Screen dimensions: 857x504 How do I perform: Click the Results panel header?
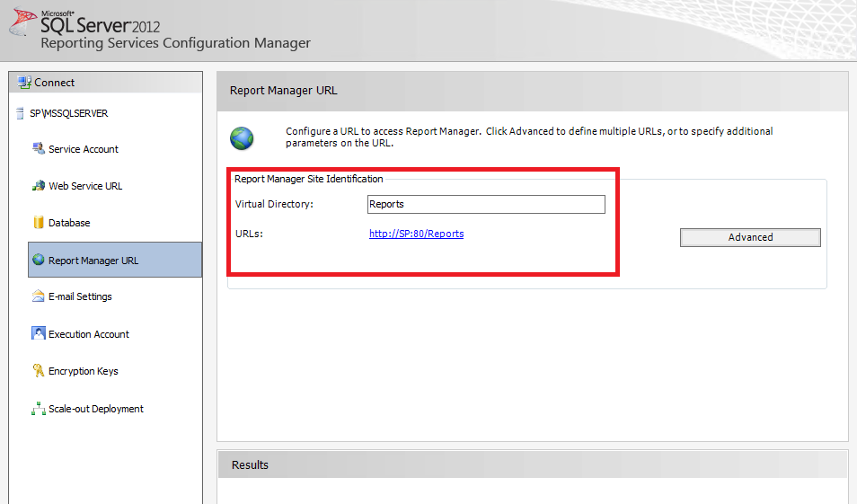[533, 464]
